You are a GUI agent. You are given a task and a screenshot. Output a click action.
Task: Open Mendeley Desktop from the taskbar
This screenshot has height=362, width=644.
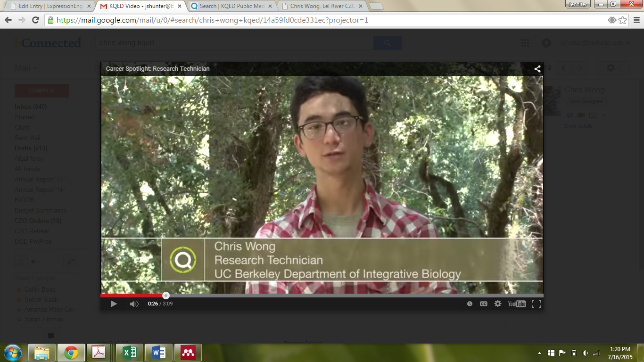point(188,353)
